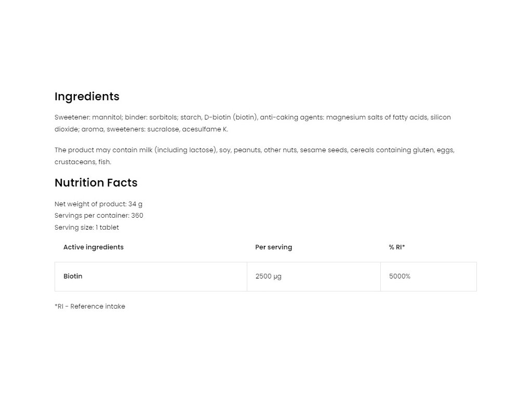Click the D-biotin (biotin) ingredient text

[x=231, y=117]
